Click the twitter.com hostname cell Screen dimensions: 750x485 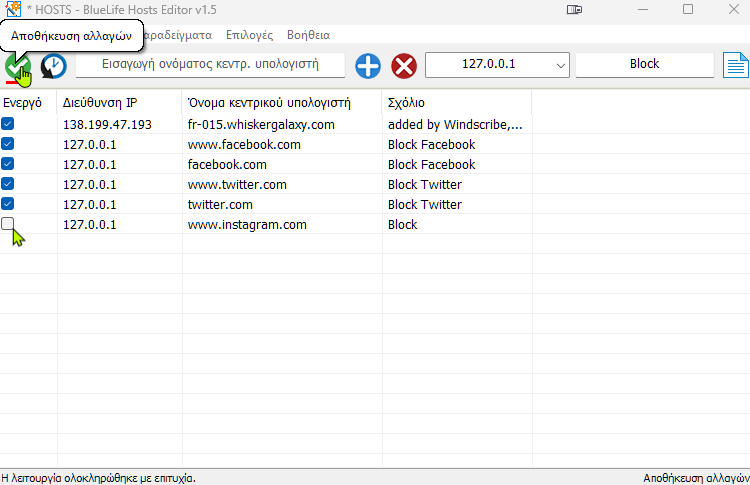pyautogui.click(x=220, y=205)
